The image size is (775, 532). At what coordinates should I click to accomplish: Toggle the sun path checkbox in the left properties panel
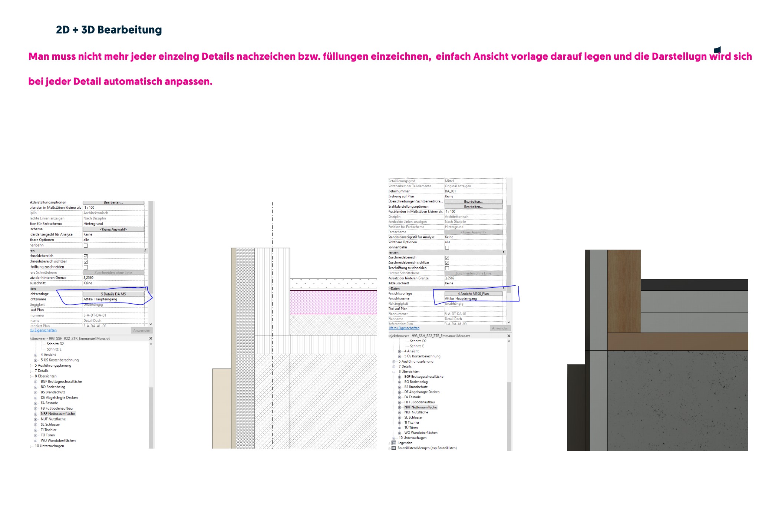[86, 245]
